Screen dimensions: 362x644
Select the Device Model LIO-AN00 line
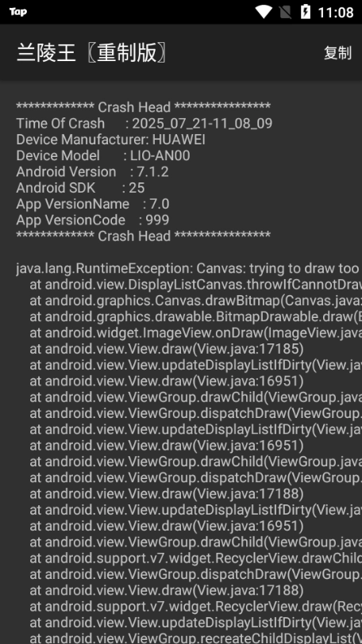[103, 155]
